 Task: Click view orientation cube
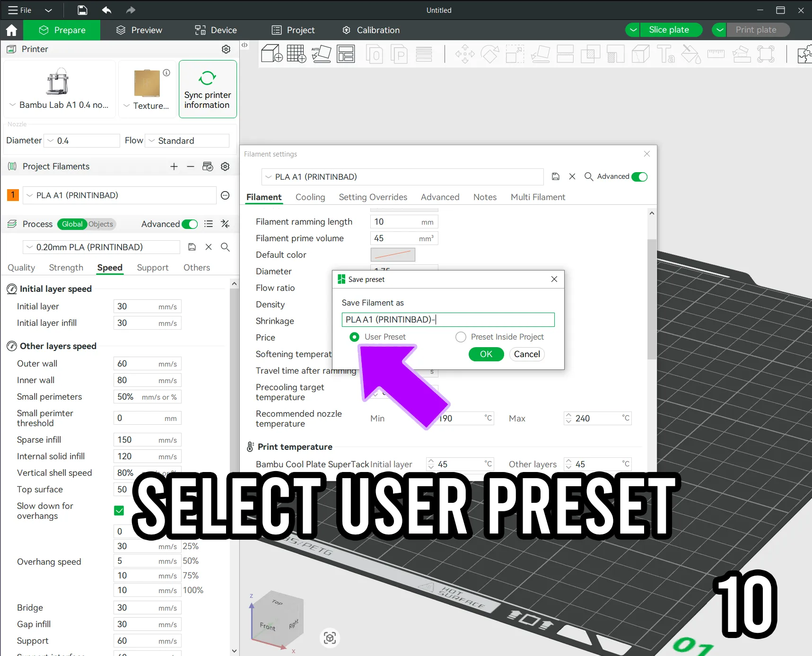pyautogui.click(x=277, y=620)
